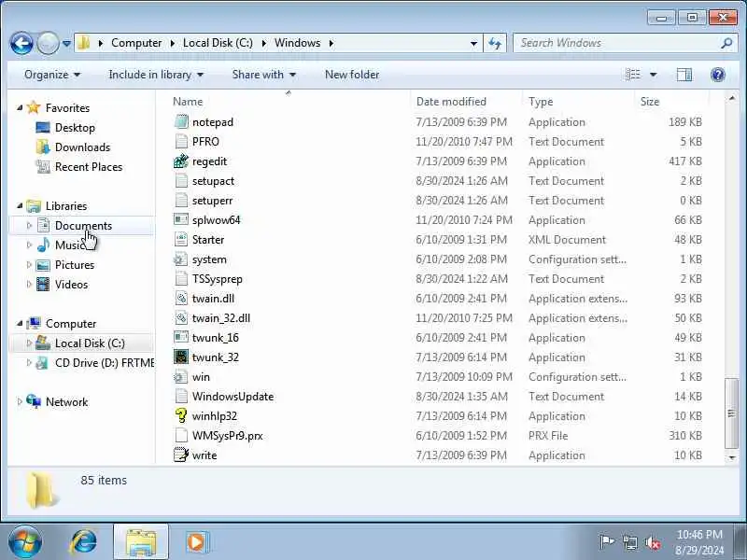Screen dimensions: 747x560
Task: Click the Back navigation arrow
Action: 21,43
